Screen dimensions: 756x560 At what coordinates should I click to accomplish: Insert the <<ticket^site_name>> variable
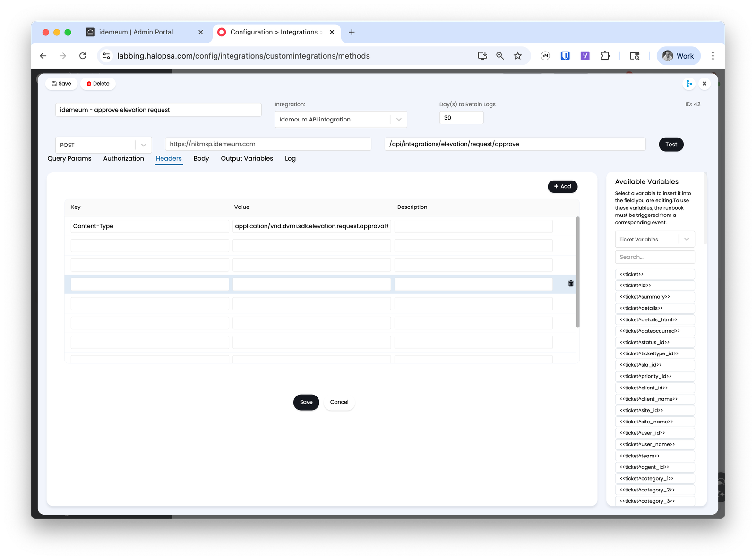[655, 422]
